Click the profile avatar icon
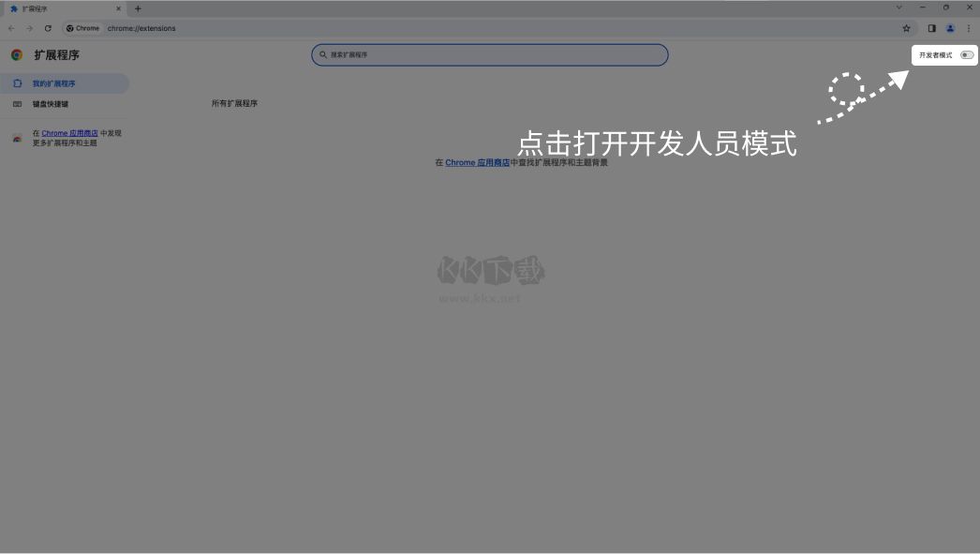The width and height of the screenshot is (980, 554). coord(951,29)
